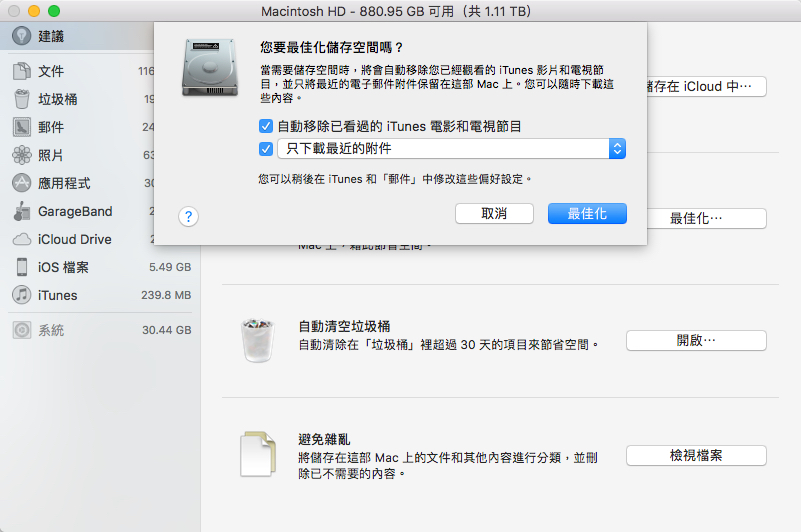Click the 239.8 MB size value

(x=166, y=295)
